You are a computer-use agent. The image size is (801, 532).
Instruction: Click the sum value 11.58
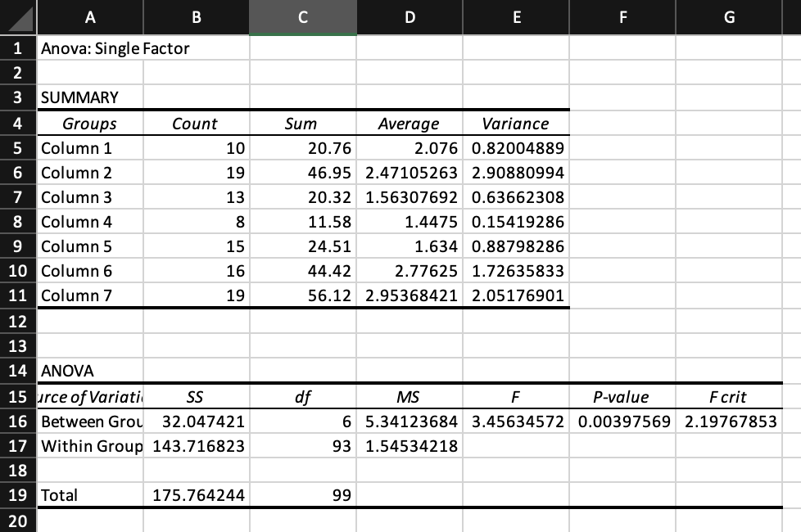(303, 222)
